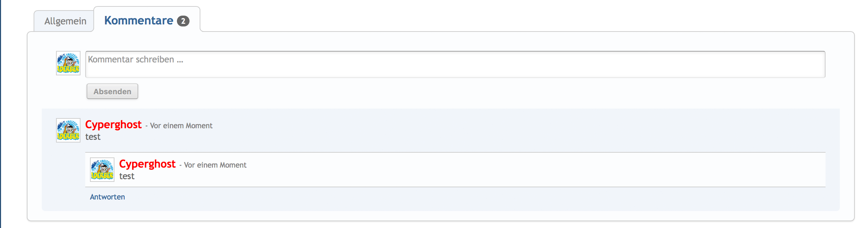Click the Cyperghost username in the reply

[x=147, y=164]
